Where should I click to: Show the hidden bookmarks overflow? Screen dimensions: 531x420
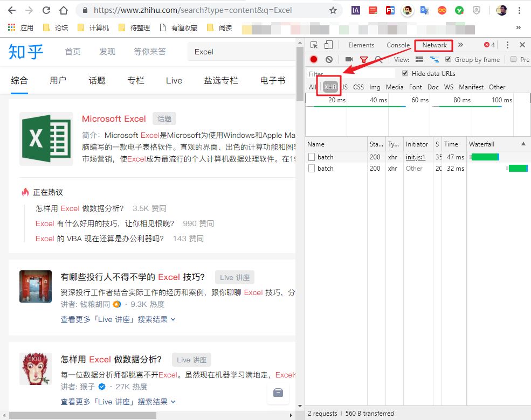click(518, 27)
